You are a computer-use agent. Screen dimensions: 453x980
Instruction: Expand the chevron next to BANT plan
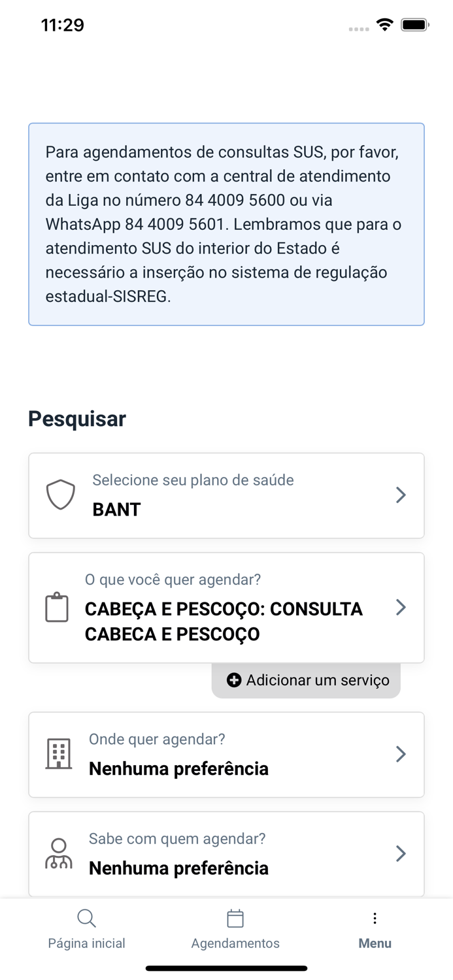click(401, 495)
